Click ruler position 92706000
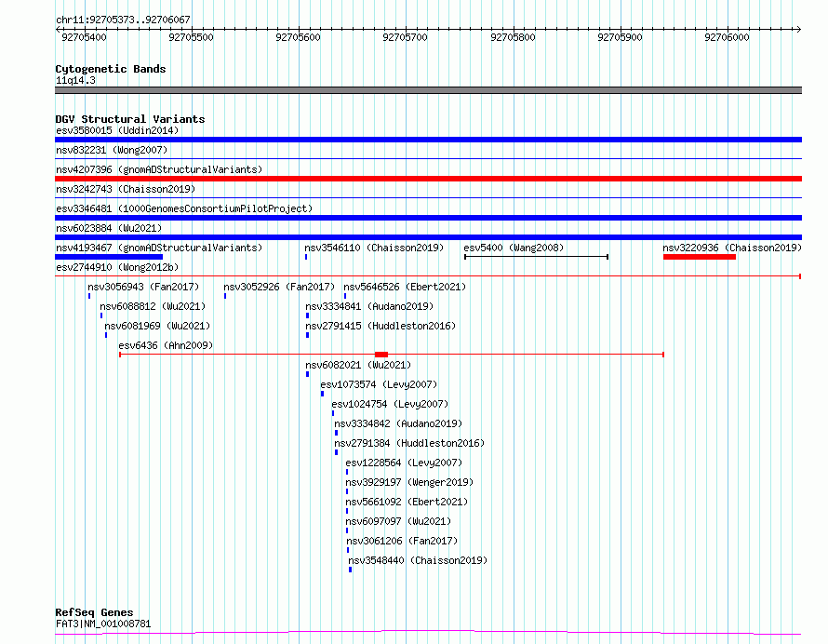The image size is (828, 644). 728,37
